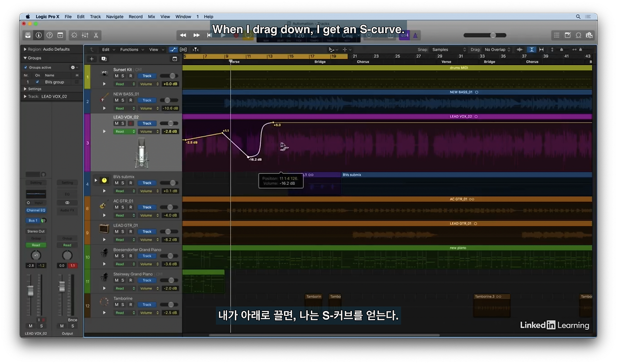The width and height of the screenshot is (617, 364).
Task: Open the Left-click tool menu
Action: pos(333,50)
